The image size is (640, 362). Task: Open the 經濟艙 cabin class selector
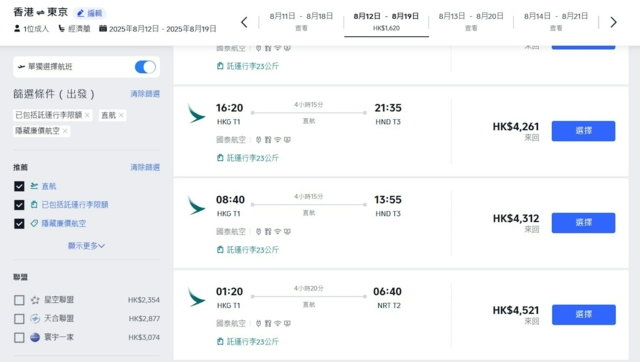(x=74, y=29)
